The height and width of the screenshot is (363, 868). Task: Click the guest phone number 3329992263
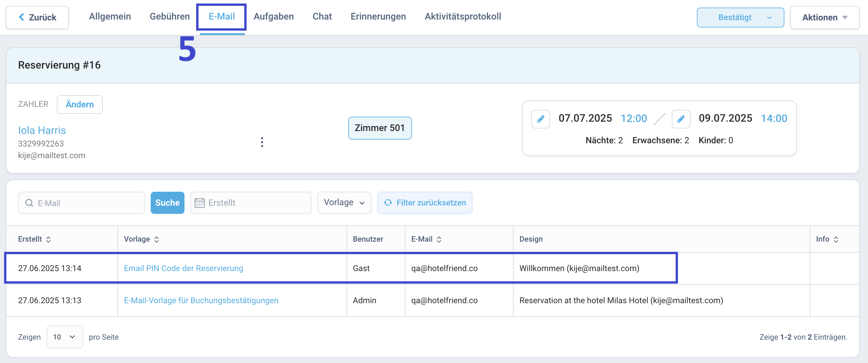coord(41,144)
